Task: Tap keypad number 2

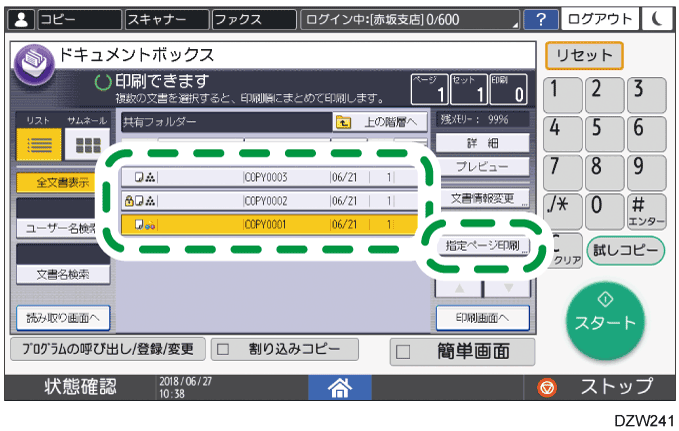Action: [x=605, y=95]
